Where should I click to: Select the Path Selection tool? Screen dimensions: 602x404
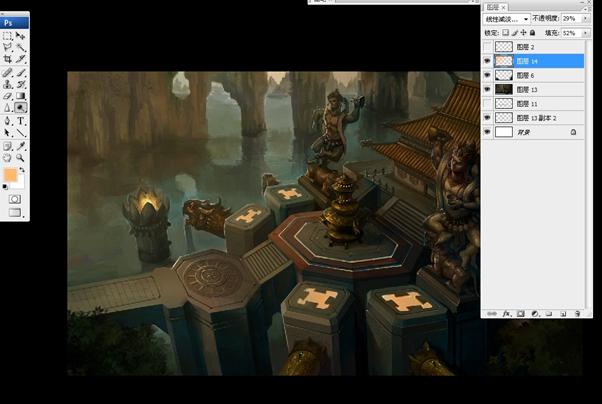[x=7, y=133]
